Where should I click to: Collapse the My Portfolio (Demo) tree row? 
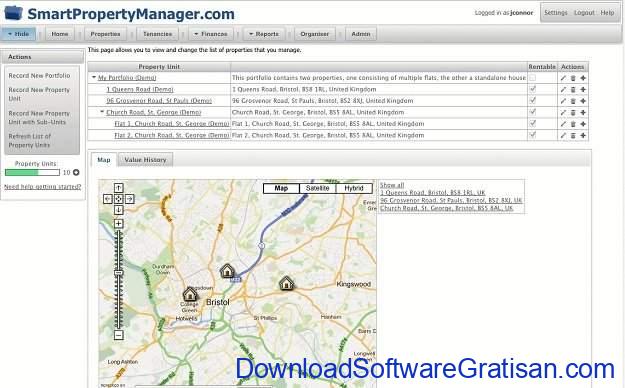point(94,77)
